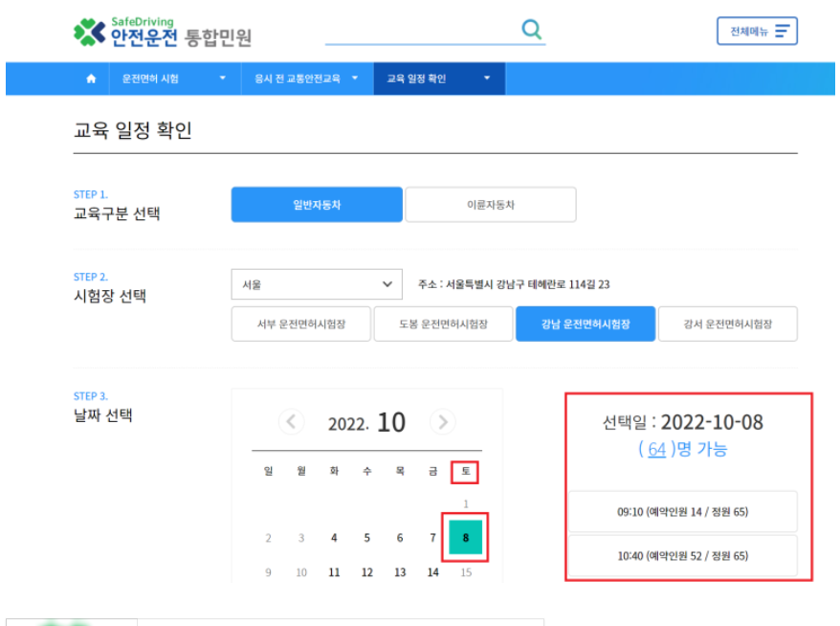Go to next month in the calendar

pyautogui.click(x=442, y=422)
